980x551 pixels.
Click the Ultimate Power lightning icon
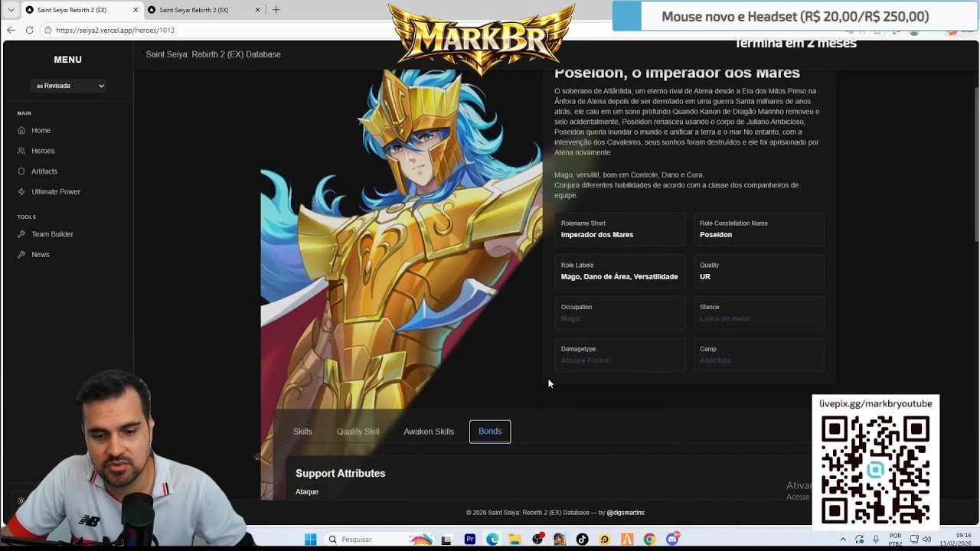(21, 191)
